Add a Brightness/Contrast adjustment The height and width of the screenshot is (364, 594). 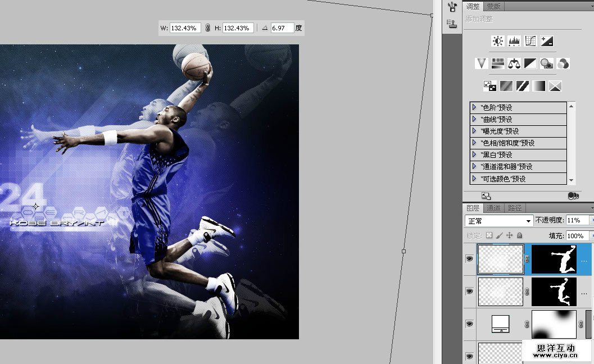[x=498, y=41]
